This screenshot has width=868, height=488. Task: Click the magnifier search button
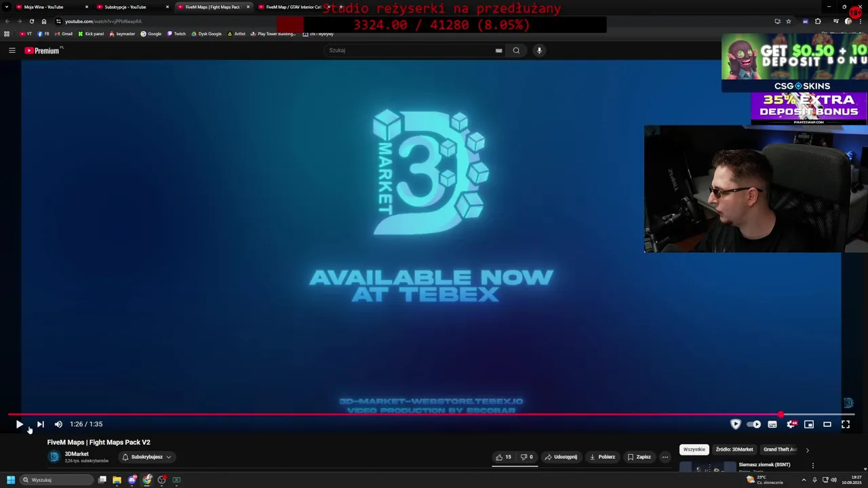pos(516,50)
